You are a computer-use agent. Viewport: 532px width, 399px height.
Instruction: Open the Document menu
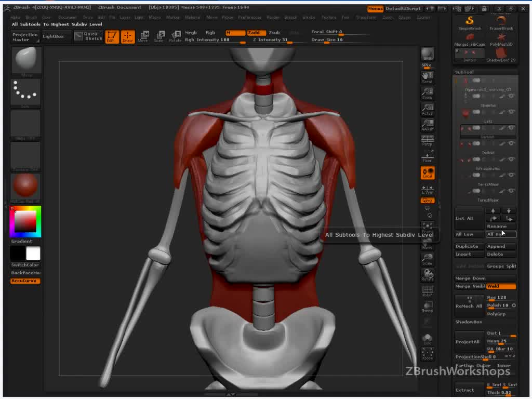point(67,17)
